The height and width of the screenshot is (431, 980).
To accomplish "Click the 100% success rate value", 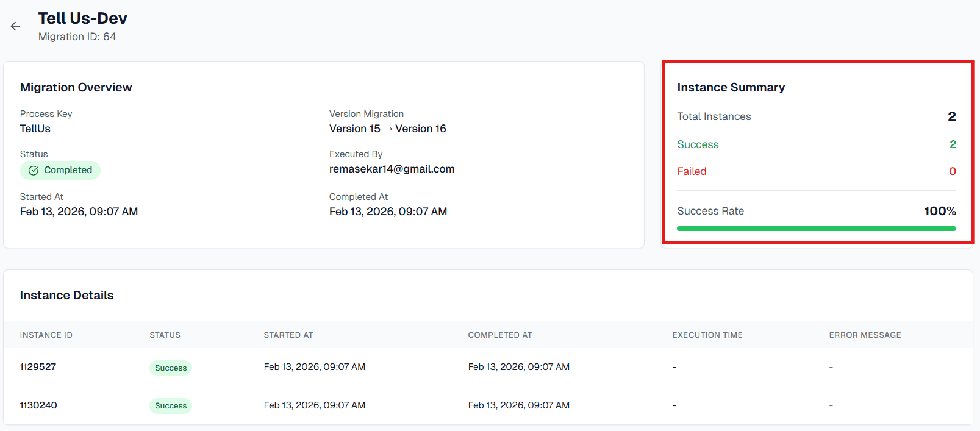I will tap(940, 211).
